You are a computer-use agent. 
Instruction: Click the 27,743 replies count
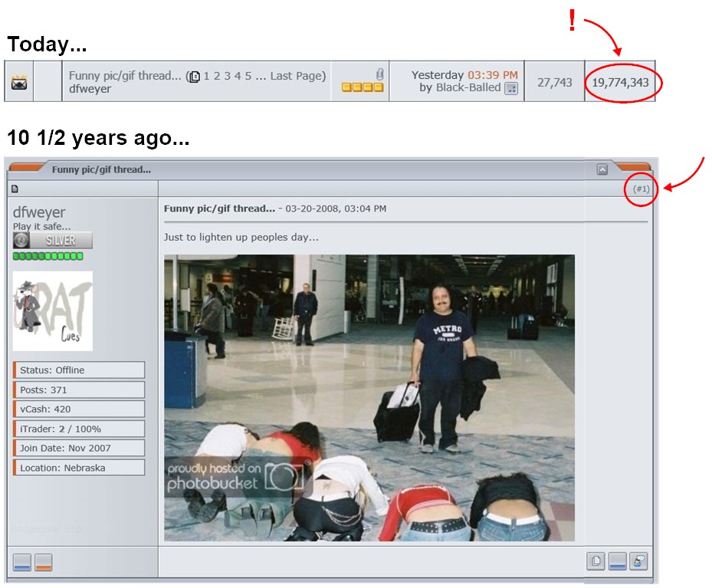(554, 82)
